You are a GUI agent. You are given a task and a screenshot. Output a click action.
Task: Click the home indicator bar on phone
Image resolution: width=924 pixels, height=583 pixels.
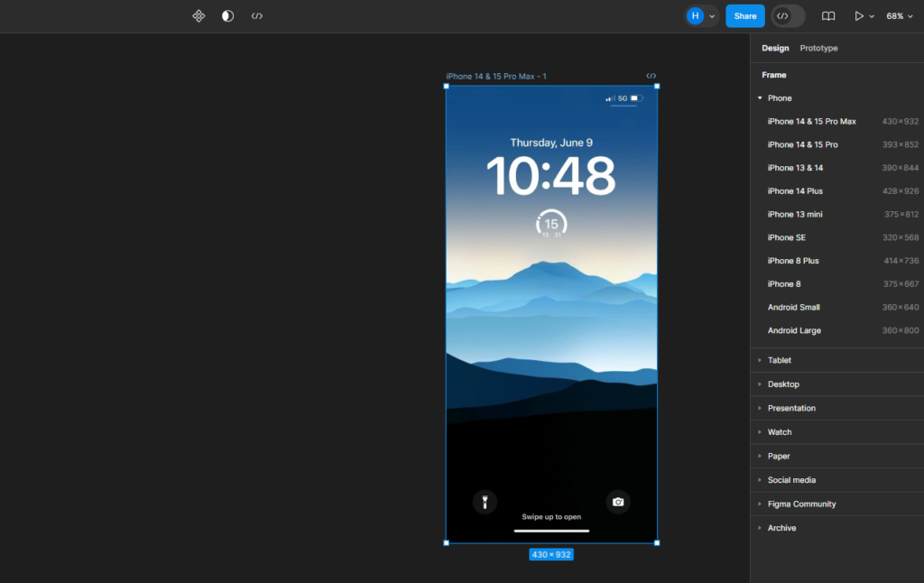point(551,531)
